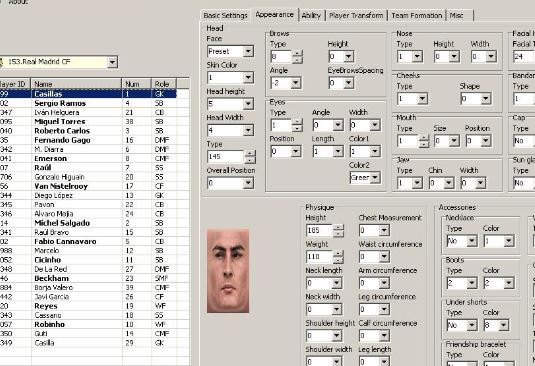Open the Eyes Width dropdown

tap(375, 125)
